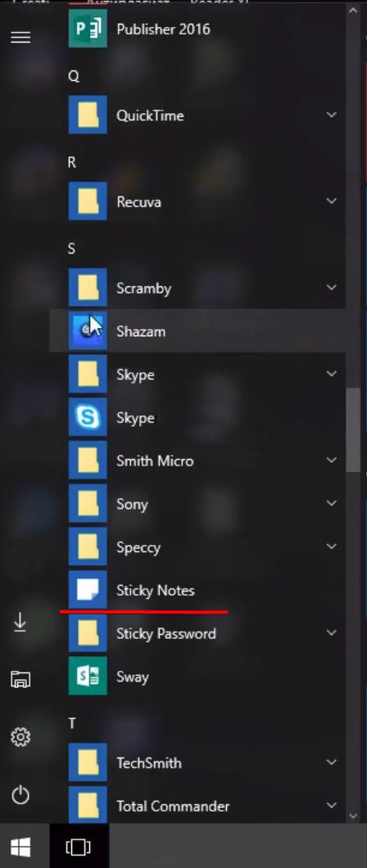367x868 pixels.
Task: Click the Total Commander label
Action: point(173,806)
